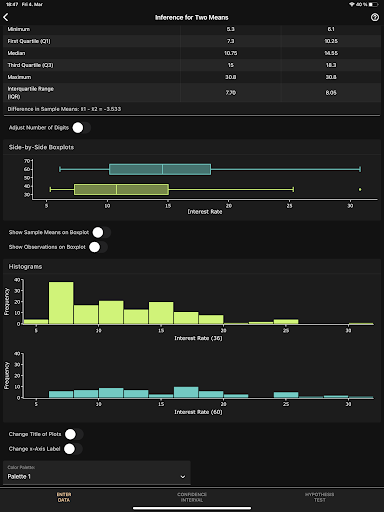Toggle Adjust Number of Digits switch

[81, 128]
